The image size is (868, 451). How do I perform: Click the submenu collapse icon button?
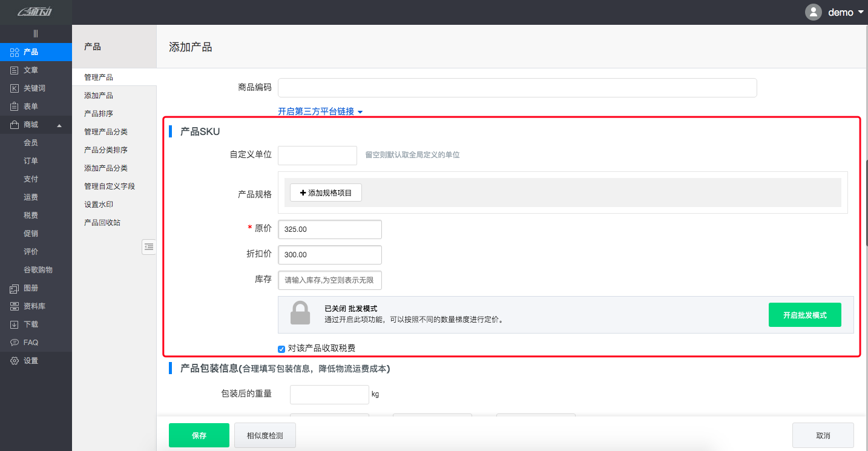[149, 246]
